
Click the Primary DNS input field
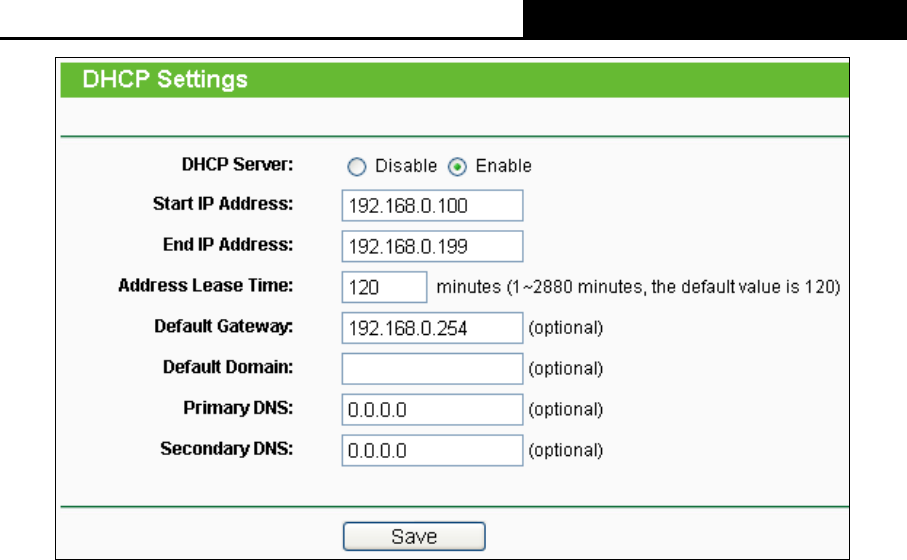coord(432,410)
